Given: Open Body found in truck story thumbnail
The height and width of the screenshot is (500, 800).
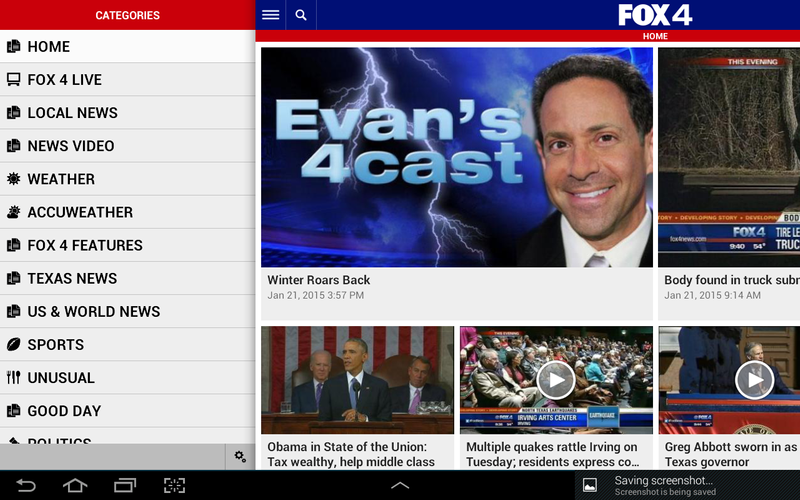Looking at the screenshot, I should (729, 157).
